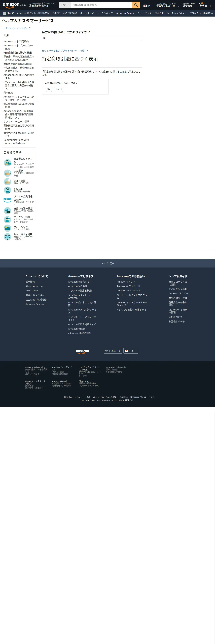Click the orange search magnifier button
This screenshot has width=215, height=644.
[x=136, y=5]
